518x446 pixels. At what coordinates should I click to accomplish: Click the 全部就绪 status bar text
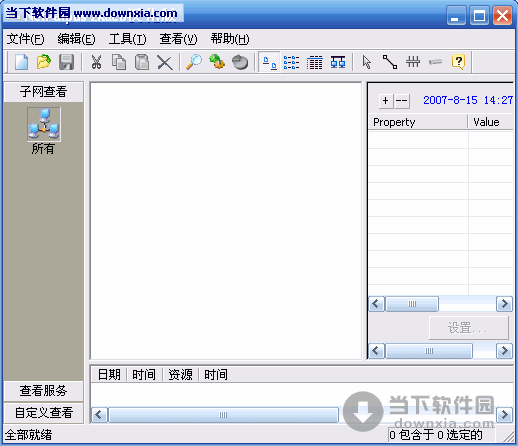29,435
